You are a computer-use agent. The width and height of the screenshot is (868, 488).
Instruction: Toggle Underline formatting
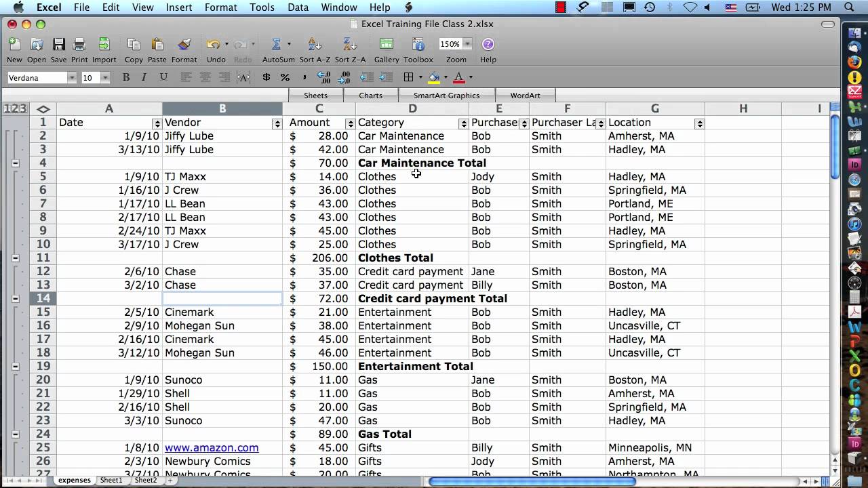click(x=163, y=78)
